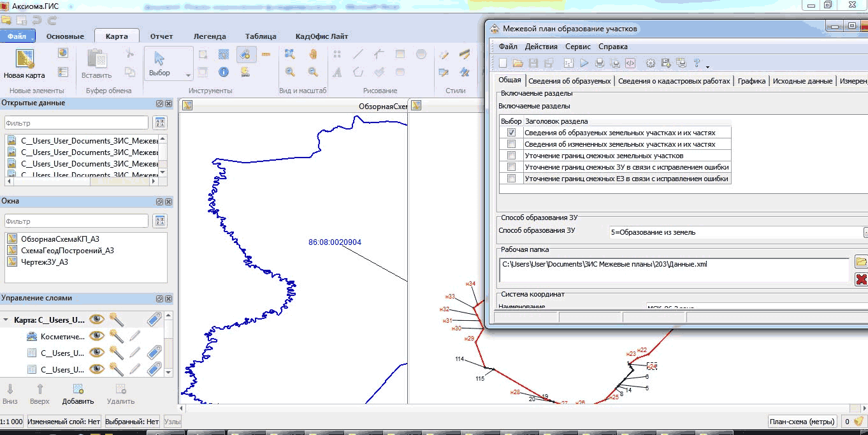Screen dimensions: 868x435
Task: Uncheck Сведения об образуемых земельных участках checkbox
Action: [x=511, y=133]
